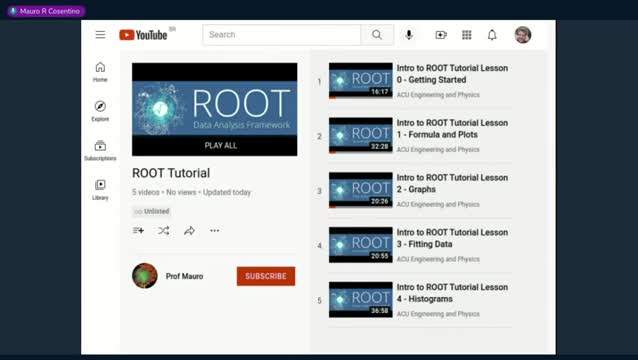Open Subscriptions in the sidebar
The image size is (638, 360).
pos(100,151)
